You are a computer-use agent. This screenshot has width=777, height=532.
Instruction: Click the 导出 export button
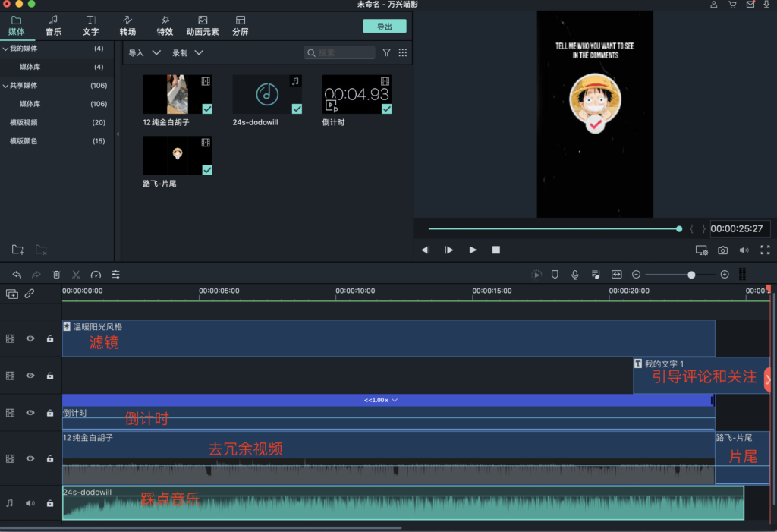(385, 27)
